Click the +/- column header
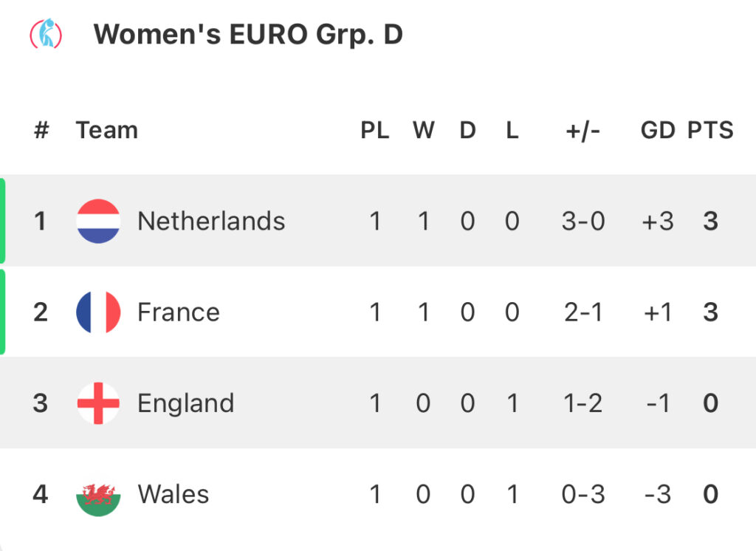The image size is (756, 551). click(x=583, y=131)
